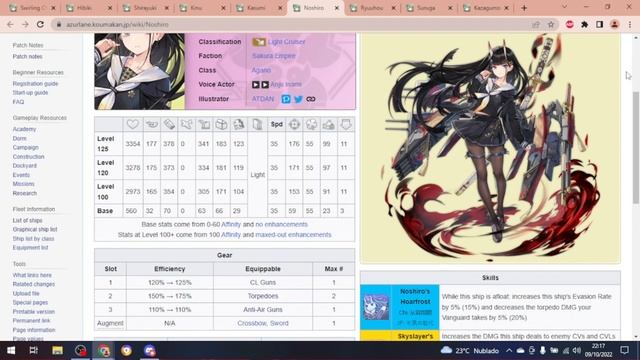Click the Aviation plane stat icon
This screenshot has height=360, width=640.
pos(187,124)
